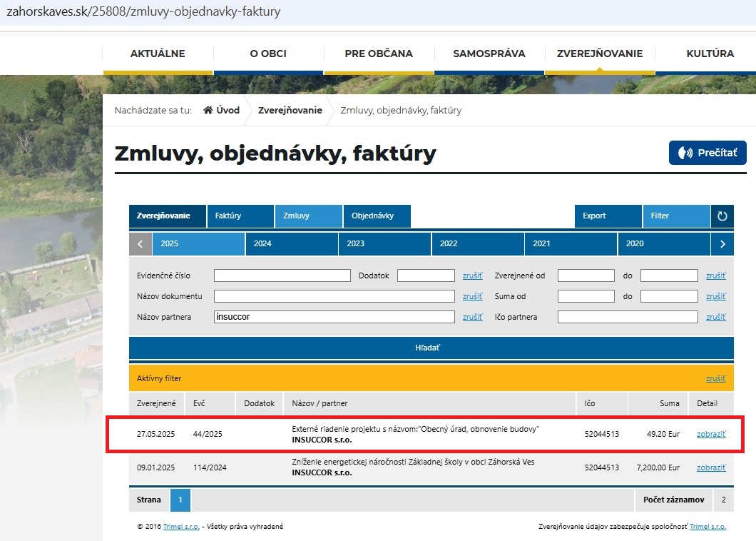The height and width of the screenshot is (541, 756).
Task: Click the Hľadať search button
Action: [431, 348]
